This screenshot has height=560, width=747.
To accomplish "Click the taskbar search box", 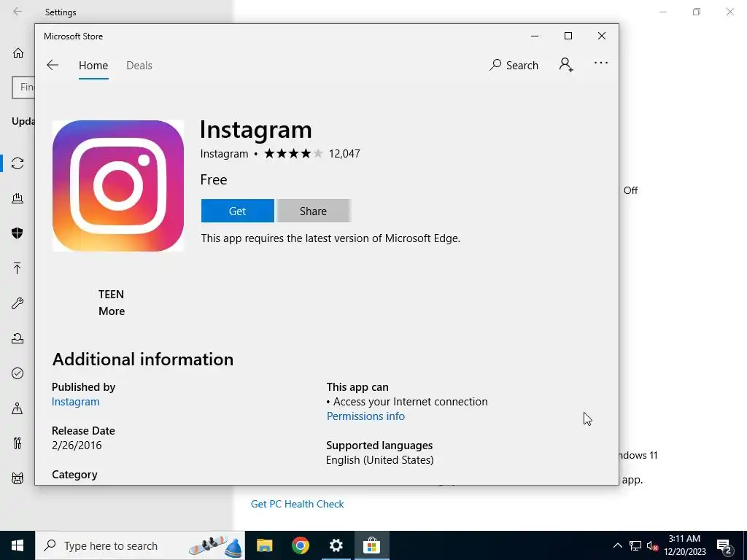I will 140,545.
